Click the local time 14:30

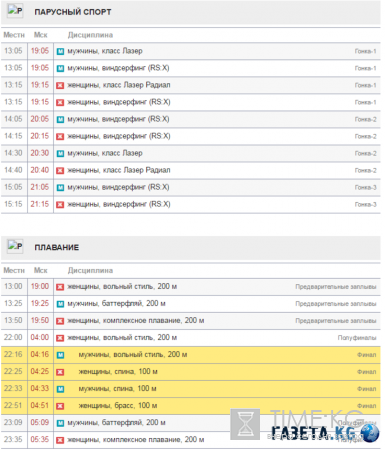point(13,153)
